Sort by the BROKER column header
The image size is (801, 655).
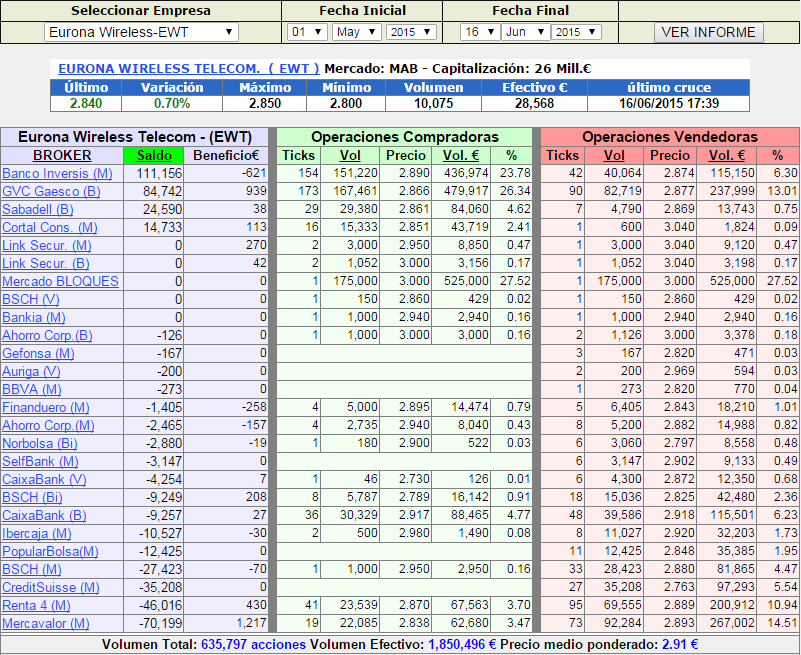[x=62, y=155]
